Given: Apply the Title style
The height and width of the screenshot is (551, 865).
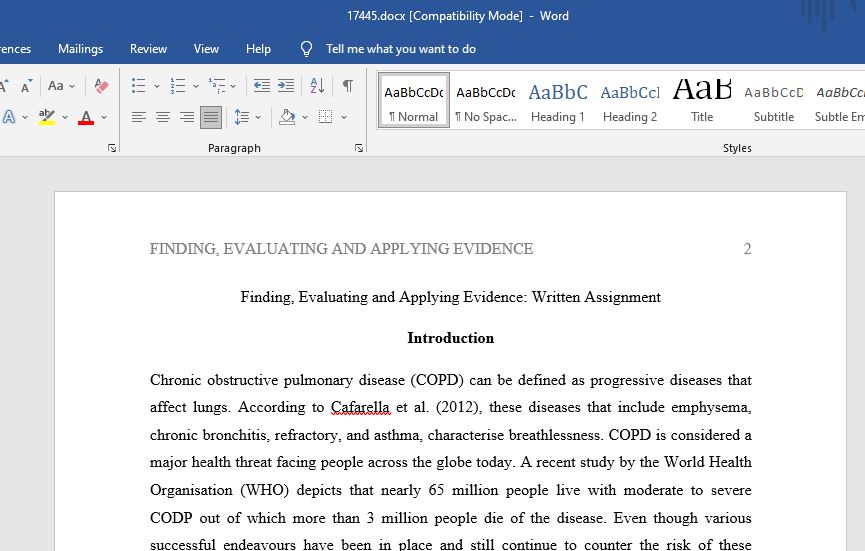Looking at the screenshot, I should [702, 100].
